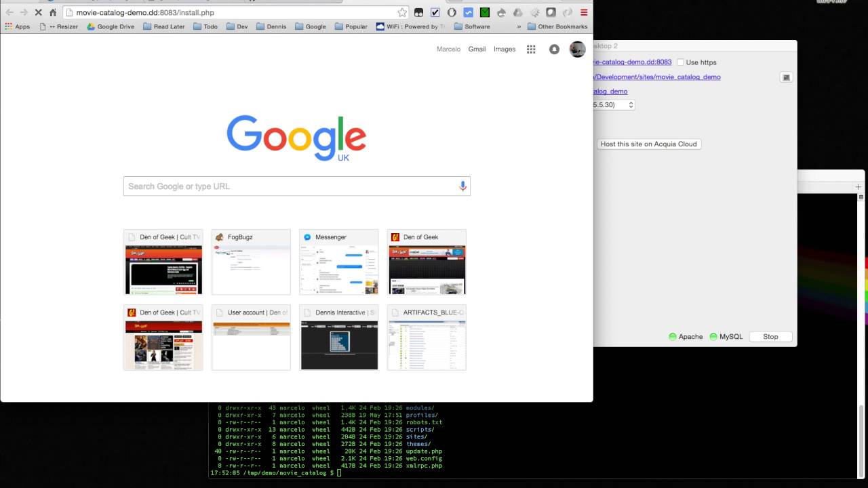The image size is (868, 488).
Task: Open the Read Later bookmarks folder
Action: tap(162, 26)
